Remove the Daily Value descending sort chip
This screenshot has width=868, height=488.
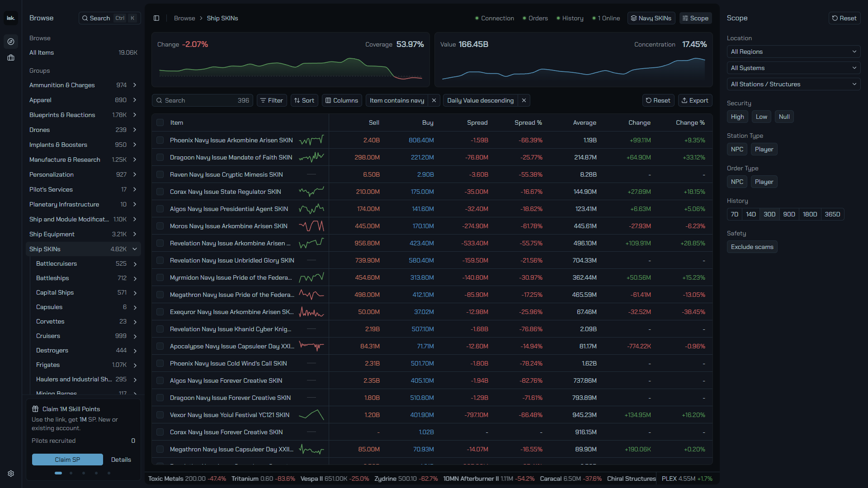pyautogui.click(x=524, y=100)
